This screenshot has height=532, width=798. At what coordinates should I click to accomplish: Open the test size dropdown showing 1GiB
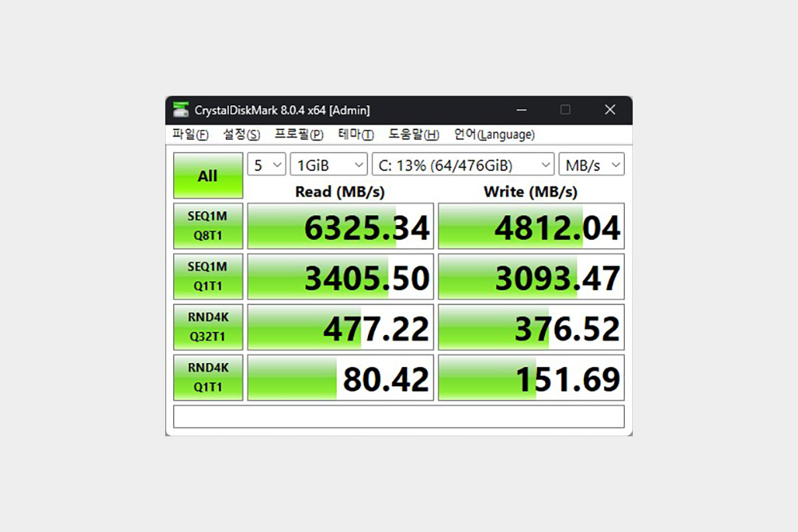click(x=329, y=165)
